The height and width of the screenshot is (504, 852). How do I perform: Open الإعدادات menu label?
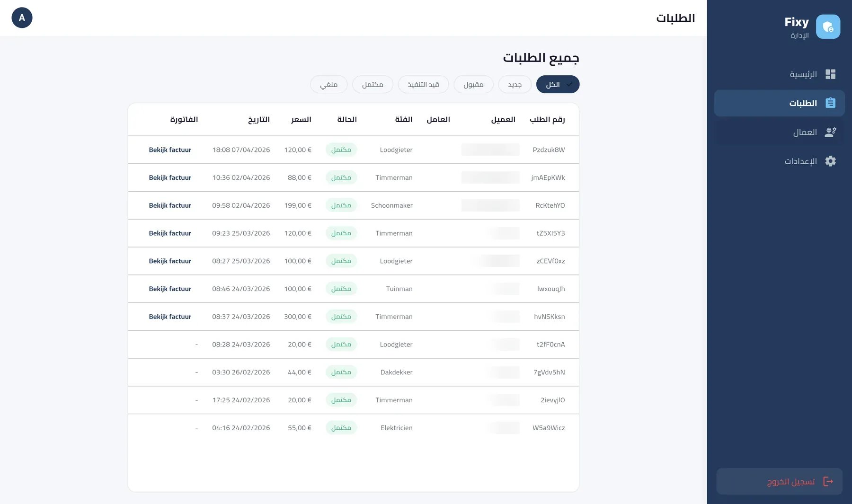[x=800, y=161]
